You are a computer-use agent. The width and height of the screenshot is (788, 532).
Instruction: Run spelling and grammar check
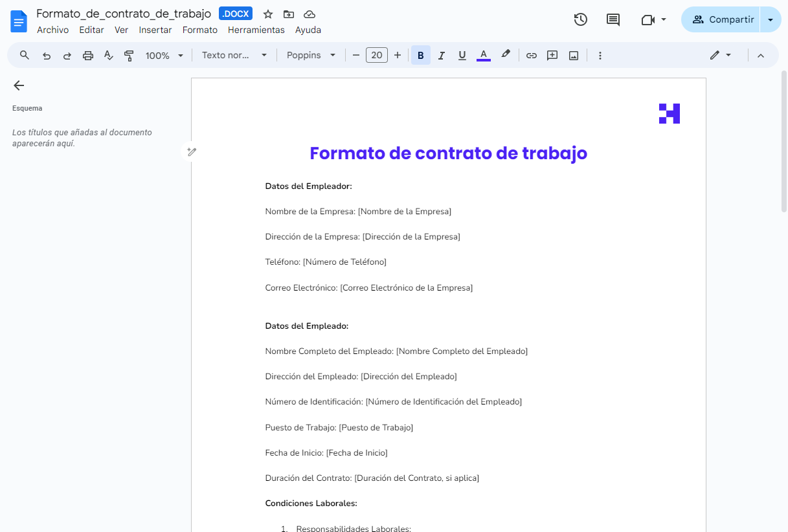[108, 55]
